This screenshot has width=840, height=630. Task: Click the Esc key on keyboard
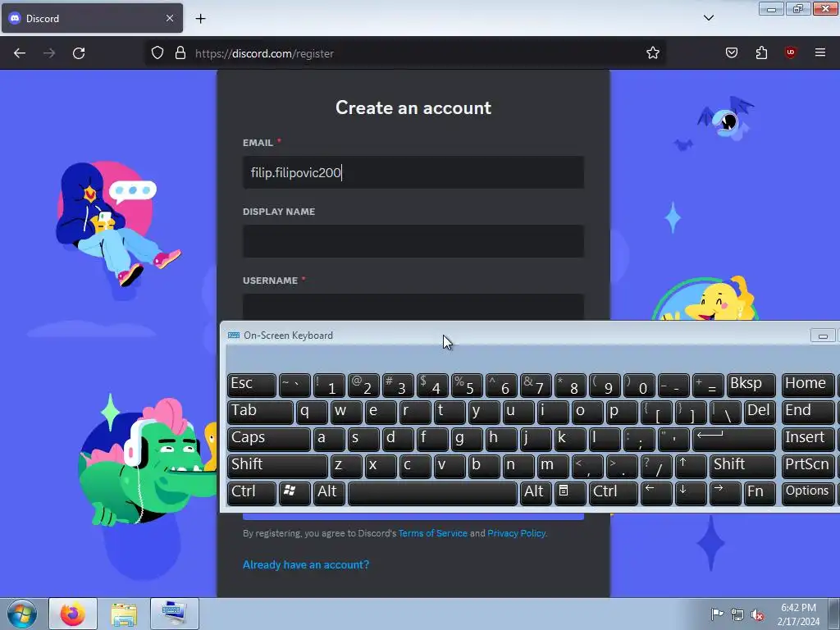pos(251,385)
